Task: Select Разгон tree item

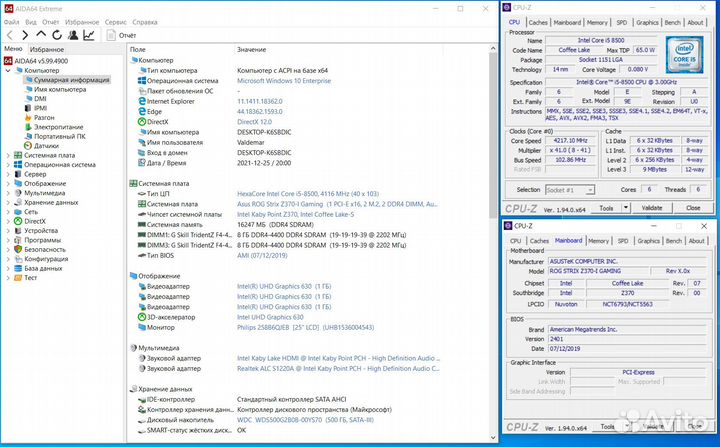Action: pos(44,118)
